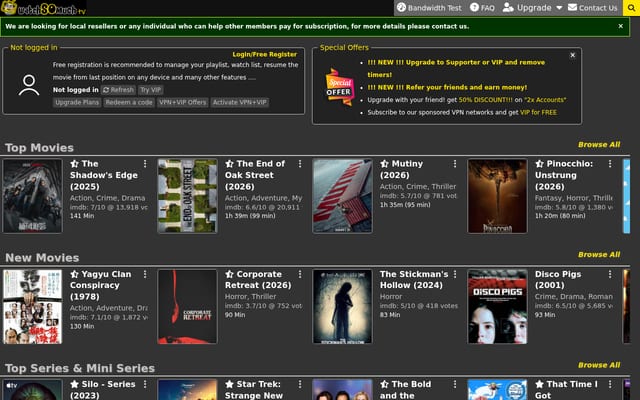This screenshot has width=640, height=400.
Task: Open the yellow search icon
Action: point(631,8)
